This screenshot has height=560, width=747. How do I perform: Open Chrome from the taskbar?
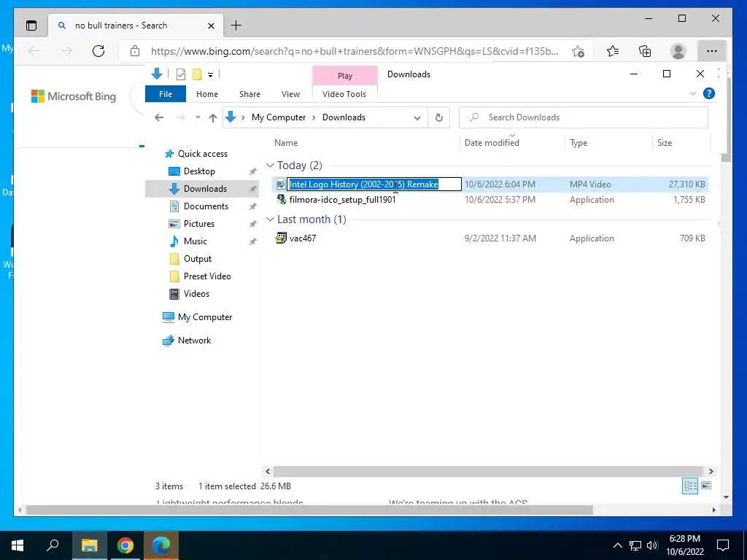coord(125,545)
